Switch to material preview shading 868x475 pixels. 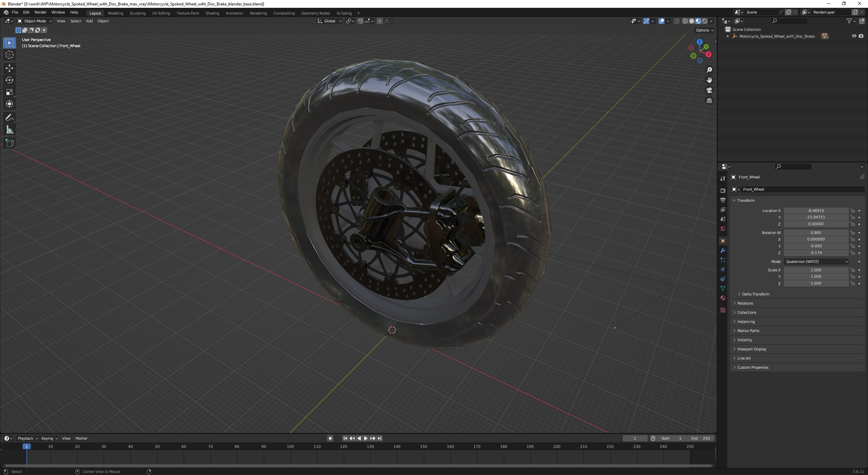point(698,21)
